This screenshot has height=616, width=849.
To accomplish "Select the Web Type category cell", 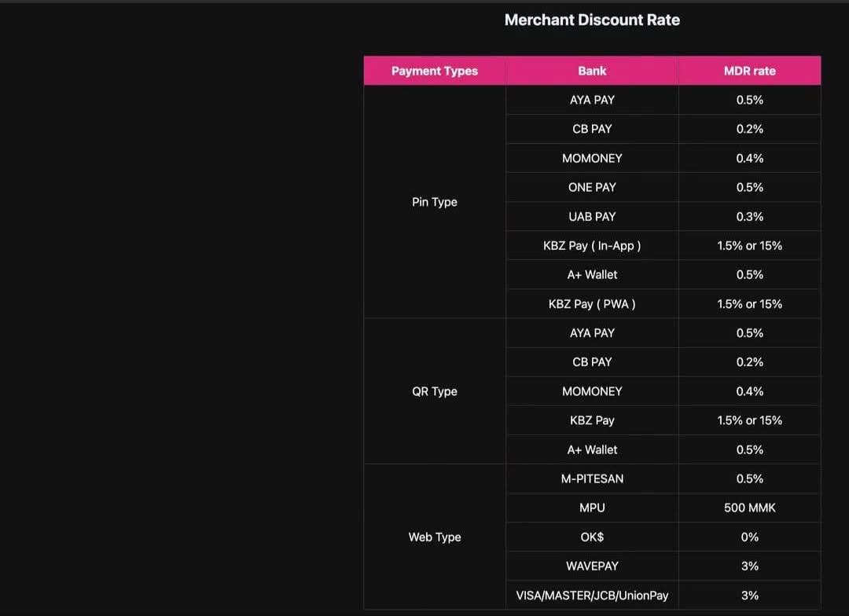I will [435, 537].
